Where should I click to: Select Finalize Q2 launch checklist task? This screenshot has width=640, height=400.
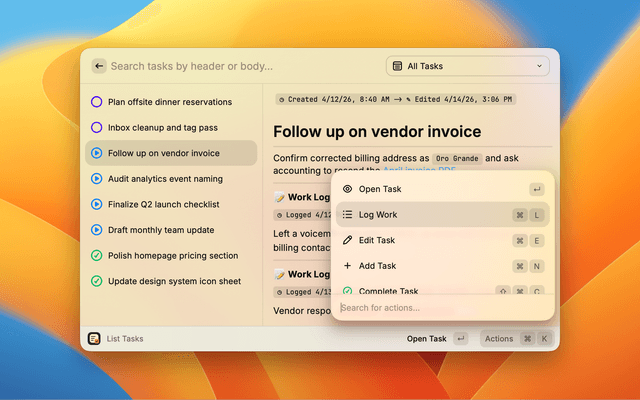(171, 204)
